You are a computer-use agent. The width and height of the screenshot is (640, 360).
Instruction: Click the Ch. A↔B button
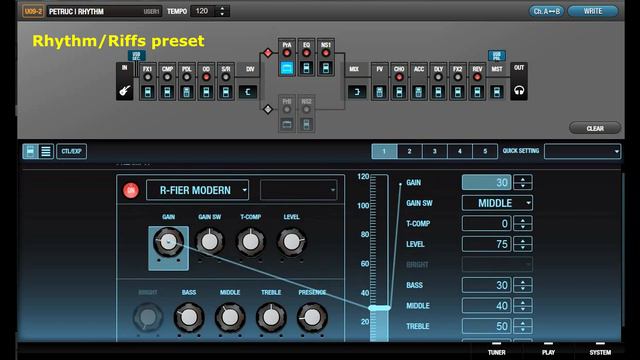(547, 11)
